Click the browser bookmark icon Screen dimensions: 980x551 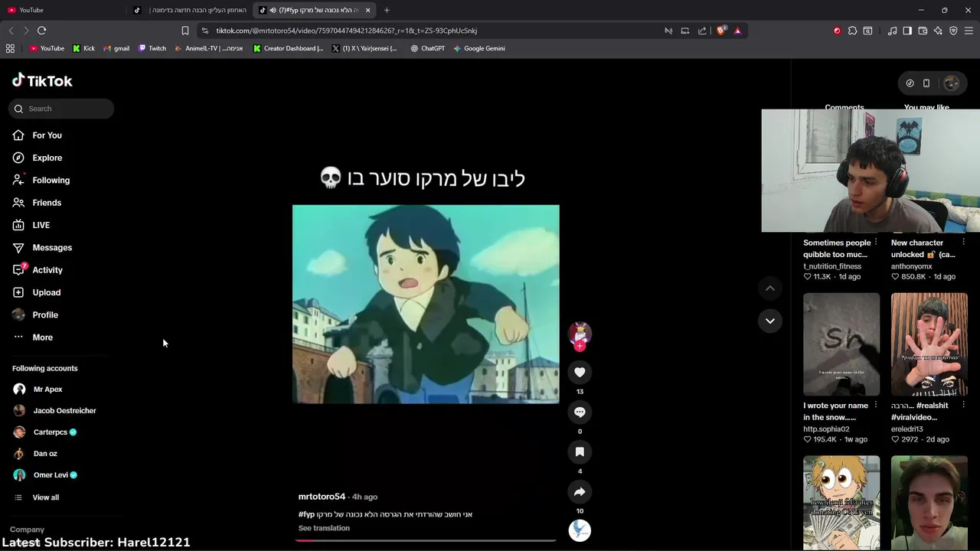coord(185,31)
